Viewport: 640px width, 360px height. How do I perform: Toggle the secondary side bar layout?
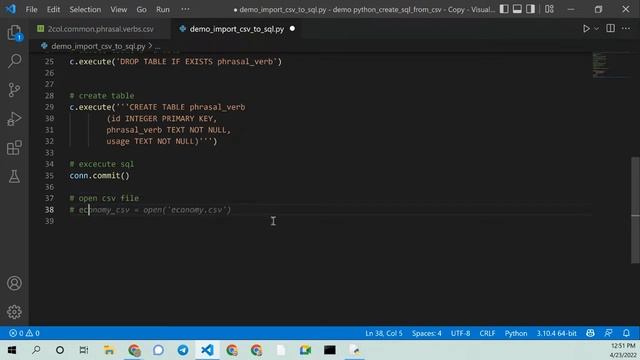point(530,9)
